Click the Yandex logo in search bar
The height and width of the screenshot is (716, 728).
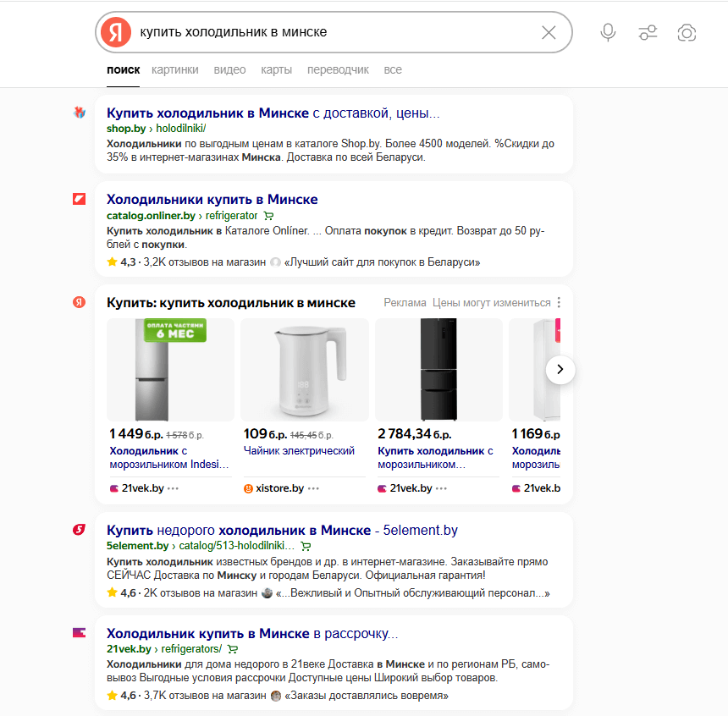tap(116, 32)
